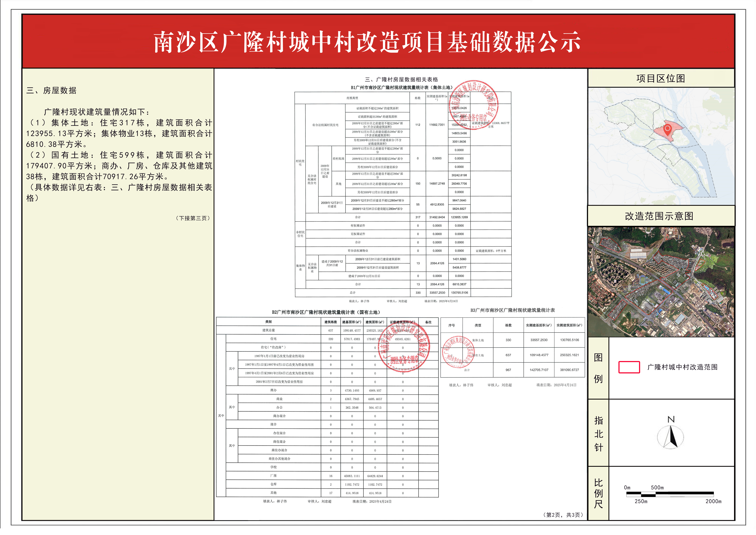Click the 500m scale bar label
The height and width of the screenshot is (535, 756).
point(657,488)
